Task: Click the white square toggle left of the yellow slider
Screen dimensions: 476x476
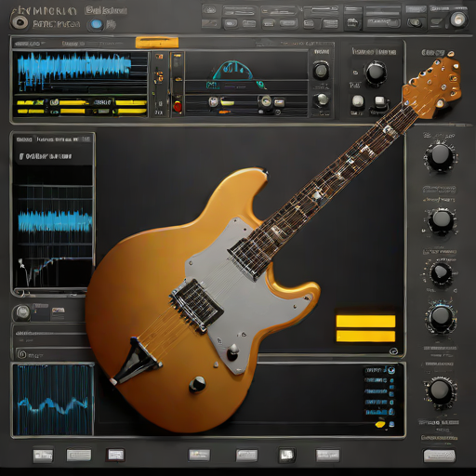Action: [213, 101]
